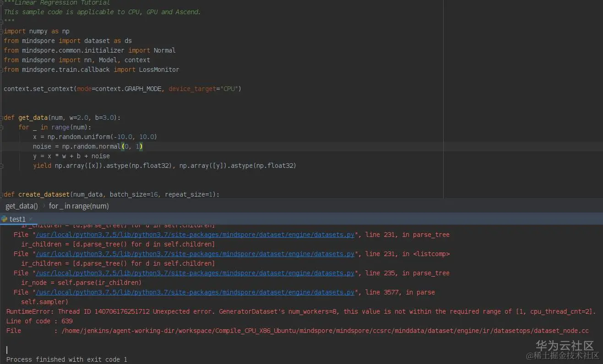This screenshot has height=364, width=603.
Task: Click the 'self.sampler)' console line
Action: [x=44, y=302]
